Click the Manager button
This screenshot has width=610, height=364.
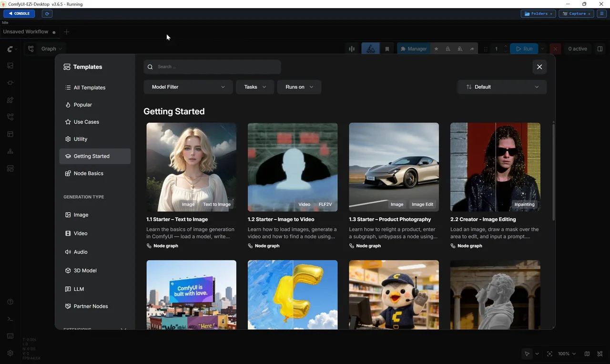[413, 49]
